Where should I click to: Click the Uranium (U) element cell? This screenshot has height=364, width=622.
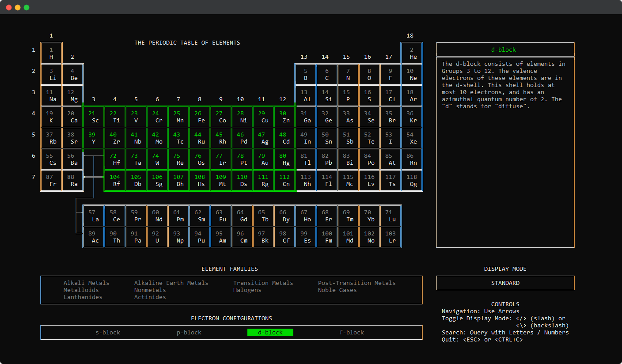tap(157, 237)
